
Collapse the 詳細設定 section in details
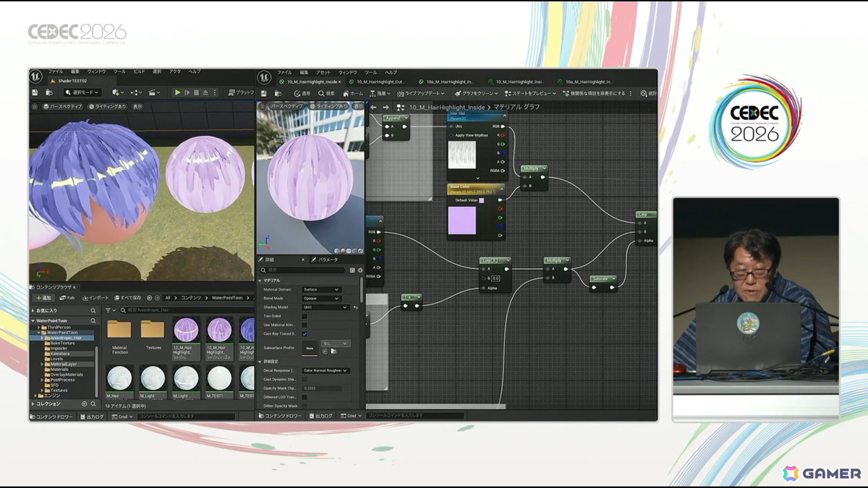pos(260,361)
